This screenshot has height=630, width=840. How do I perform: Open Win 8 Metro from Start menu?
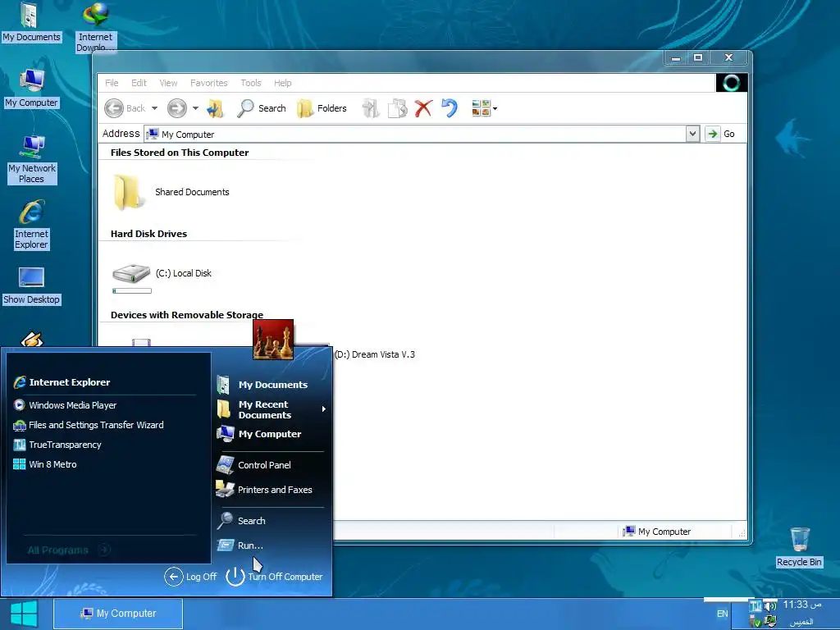click(x=45, y=464)
